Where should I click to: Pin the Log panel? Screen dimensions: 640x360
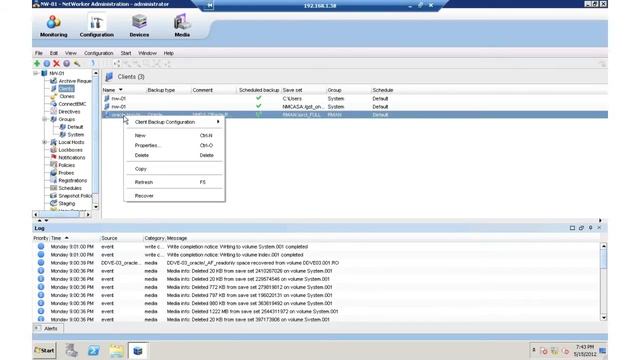pos(590,228)
